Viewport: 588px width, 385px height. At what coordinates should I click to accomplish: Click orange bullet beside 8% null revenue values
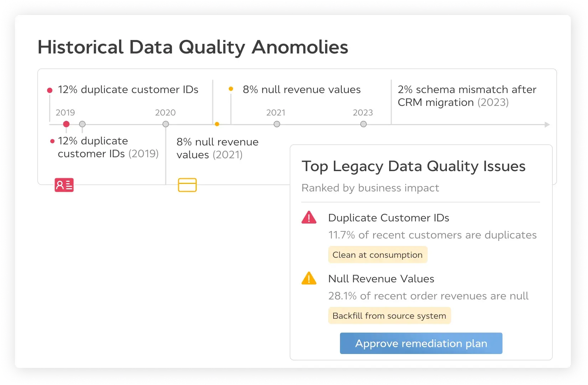tap(231, 89)
